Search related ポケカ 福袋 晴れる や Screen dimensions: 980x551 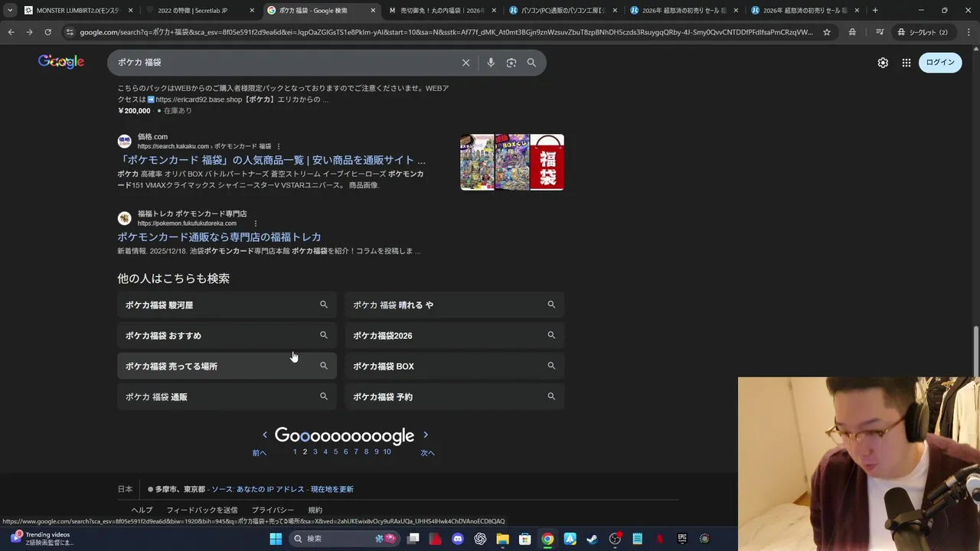pyautogui.click(x=454, y=305)
